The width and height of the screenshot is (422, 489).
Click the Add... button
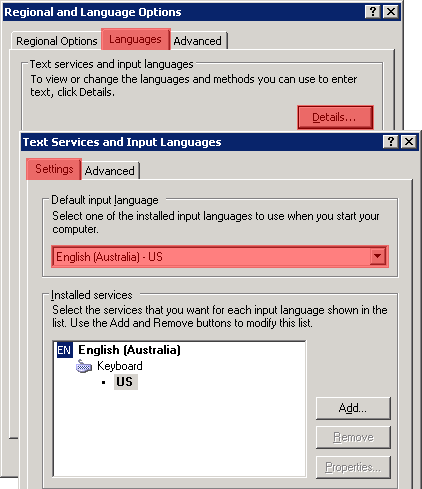353,408
